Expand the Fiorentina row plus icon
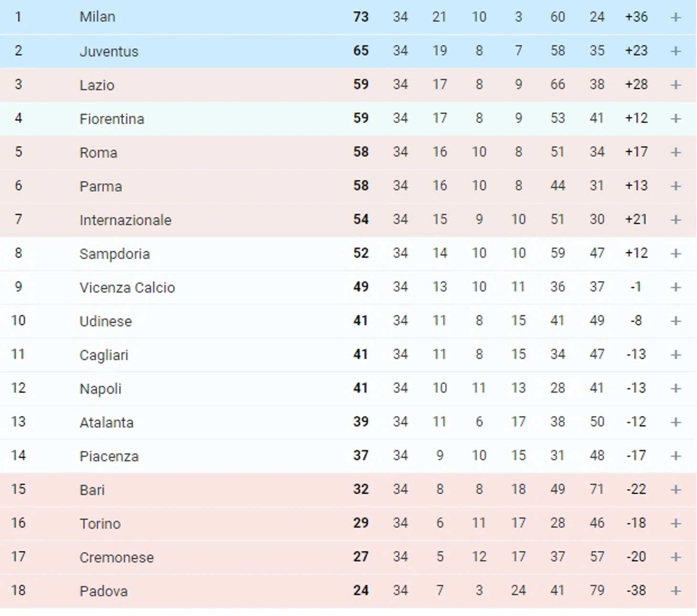Image resolution: width=697 pixels, height=616 pixels. 676,118
